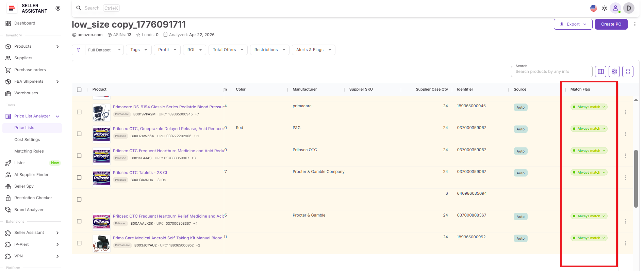
Task: Open the language flag selector
Action: [x=594, y=8]
